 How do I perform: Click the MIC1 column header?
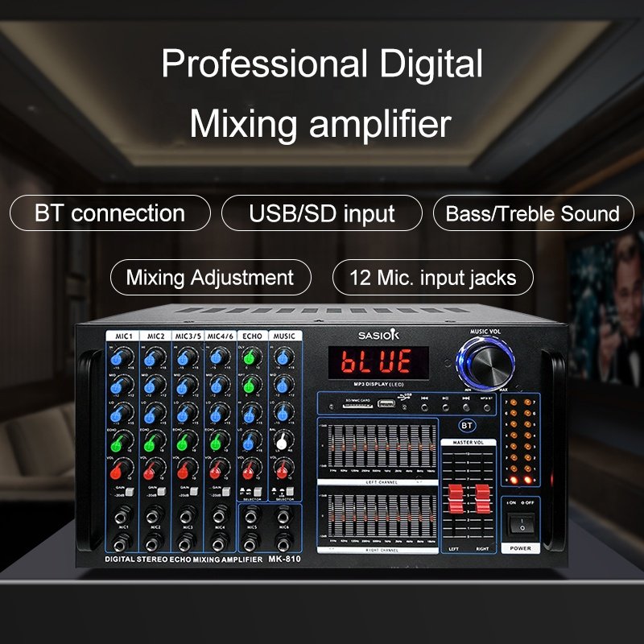[x=123, y=336]
